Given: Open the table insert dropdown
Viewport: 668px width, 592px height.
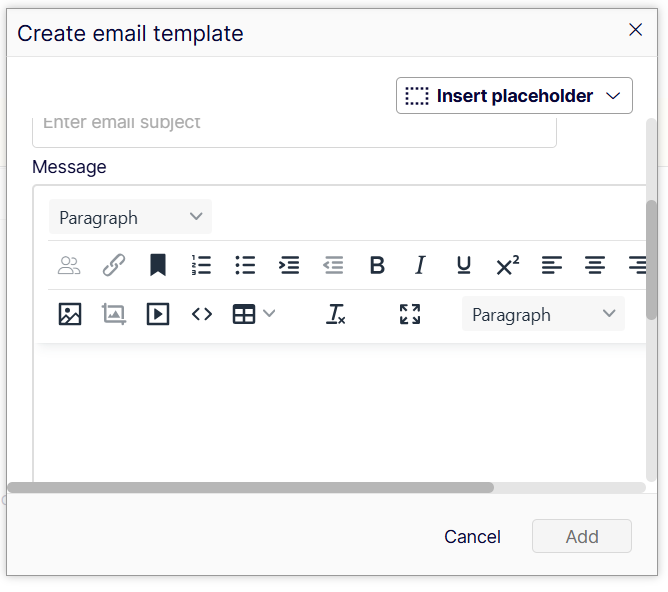Looking at the screenshot, I should (254, 314).
